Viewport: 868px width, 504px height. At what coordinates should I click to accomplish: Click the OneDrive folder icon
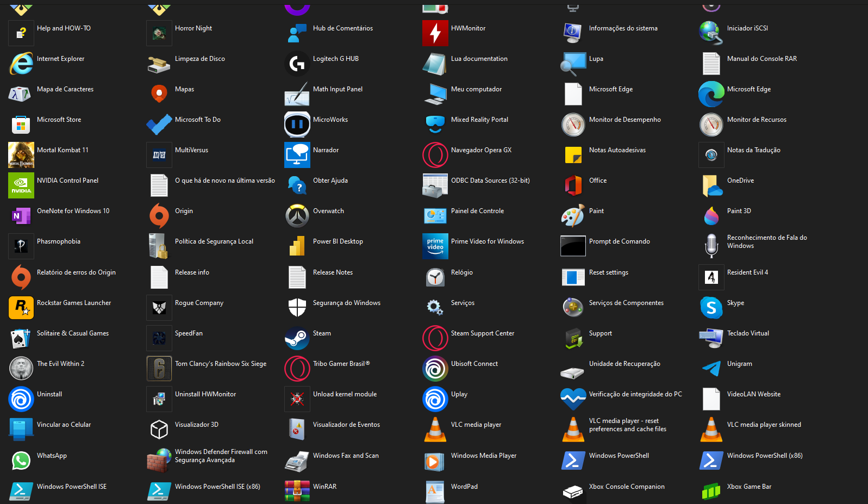[711, 185]
